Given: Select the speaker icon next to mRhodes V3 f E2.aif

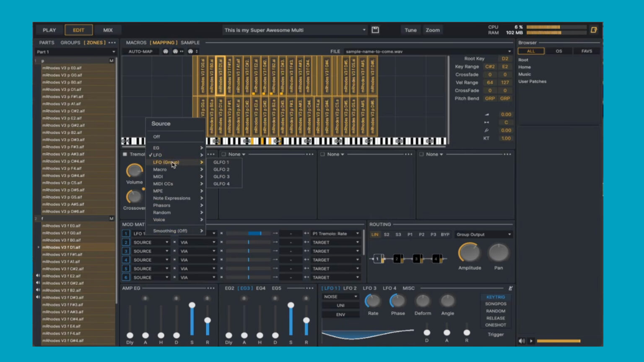Looking at the screenshot, I should pyautogui.click(x=38, y=276).
